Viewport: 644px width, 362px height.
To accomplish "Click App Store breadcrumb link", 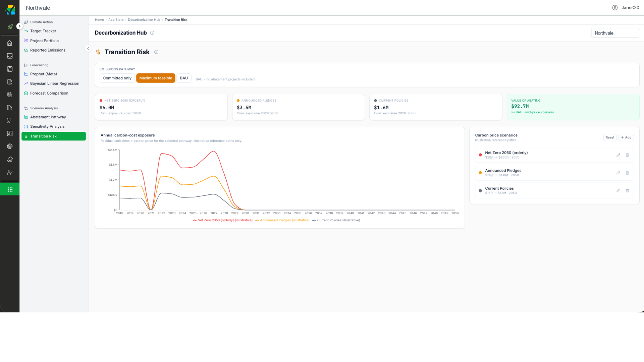I will tap(116, 20).
